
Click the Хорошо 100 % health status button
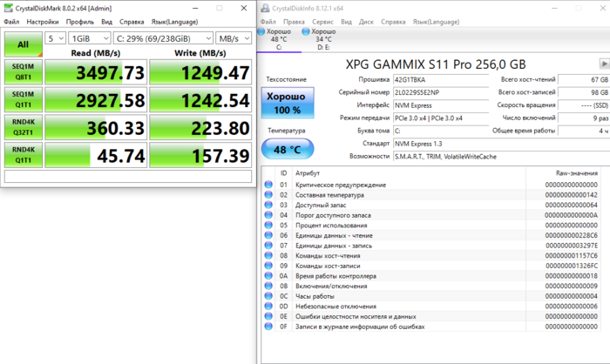288,103
